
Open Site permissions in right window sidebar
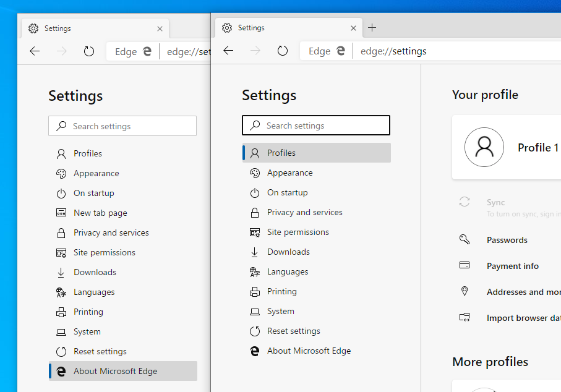(316, 232)
